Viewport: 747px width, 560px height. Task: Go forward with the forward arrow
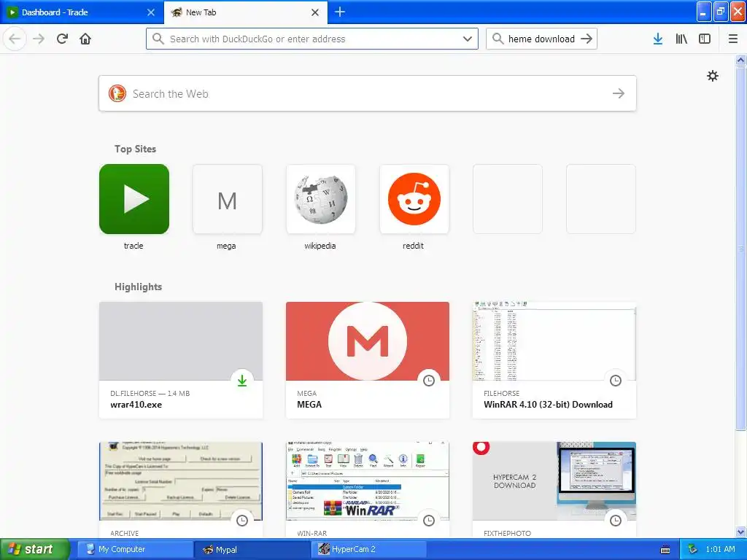coord(39,39)
